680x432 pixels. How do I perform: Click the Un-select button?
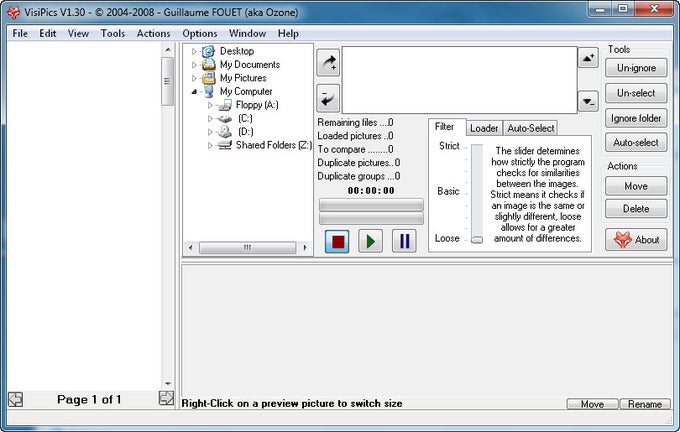click(636, 93)
